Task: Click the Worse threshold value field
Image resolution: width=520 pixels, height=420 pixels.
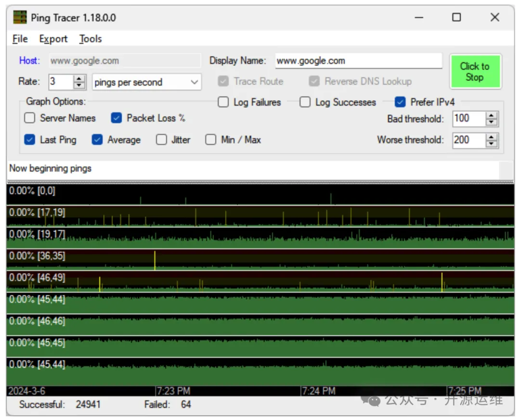Action: [x=468, y=140]
